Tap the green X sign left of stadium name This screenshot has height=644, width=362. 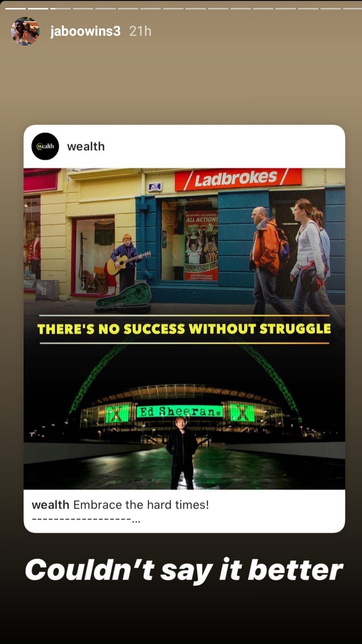(117, 413)
